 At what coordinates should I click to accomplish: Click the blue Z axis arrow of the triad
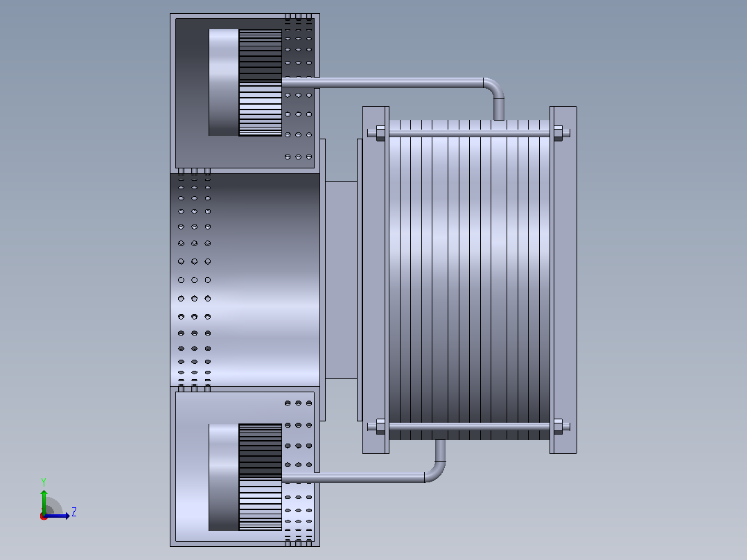coord(57,515)
